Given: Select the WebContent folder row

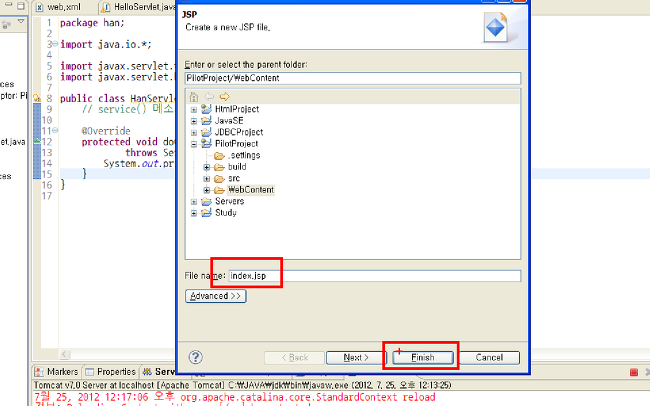Looking at the screenshot, I should click(x=251, y=190).
